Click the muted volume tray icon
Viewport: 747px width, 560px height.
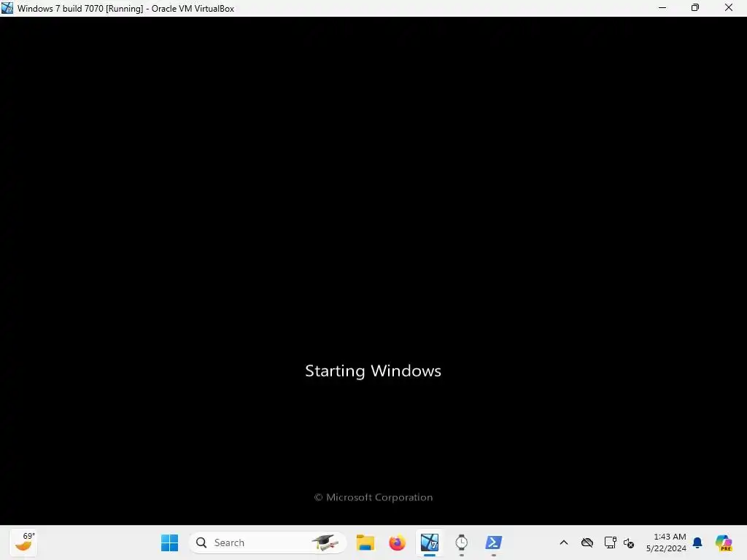click(629, 542)
